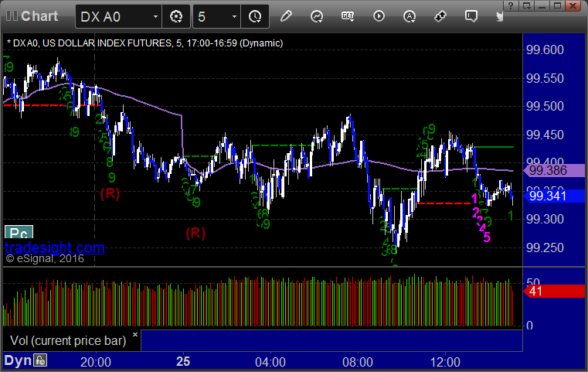Click the 08:00 time axis label

coord(358,362)
